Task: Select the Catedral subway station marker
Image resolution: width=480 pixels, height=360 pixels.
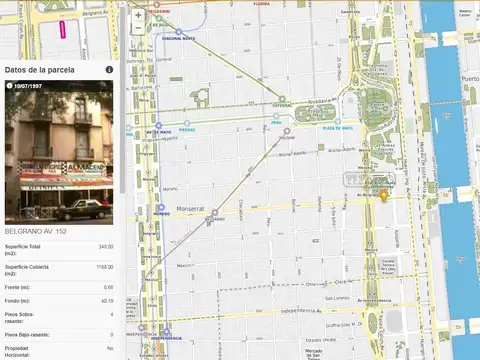Action: pyautogui.click(x=282, y=99)
